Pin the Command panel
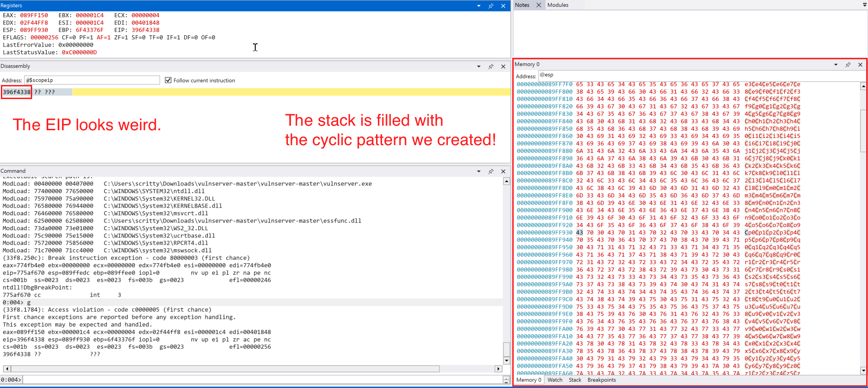Screen dimensions: 868x388 click(491, 171)
